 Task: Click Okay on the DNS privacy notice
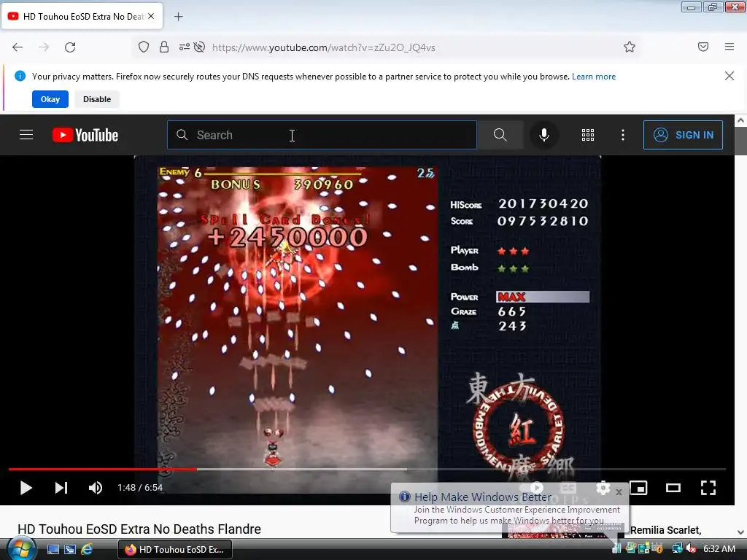click(50, 99)
